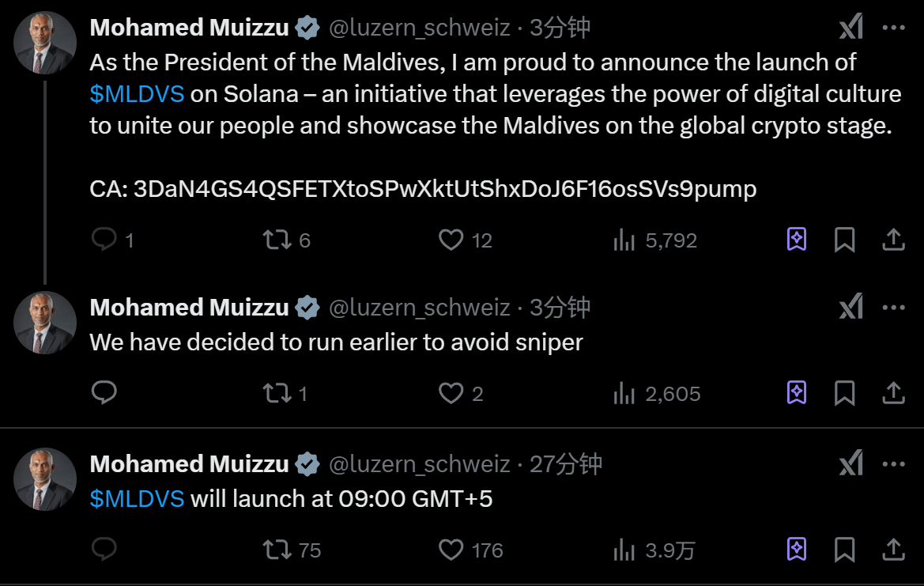The height and width of the screenshot is (586, 924).
Task: Like the 'avoid sniper' tweet
Action: click(x=451, y=393)
